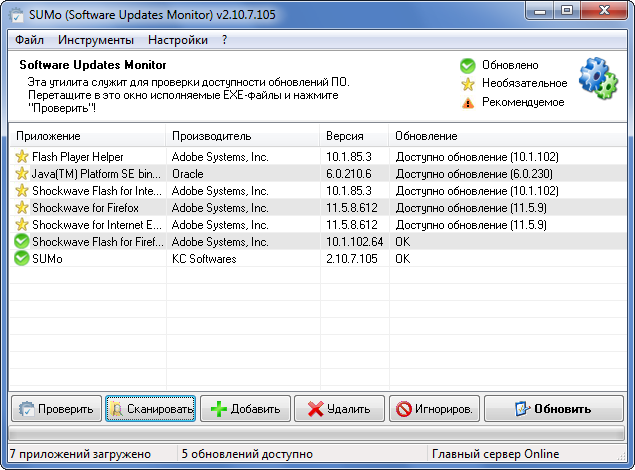Click the KC Softwares vendor cell
This screenshot has width=635, height=470.
204,259
